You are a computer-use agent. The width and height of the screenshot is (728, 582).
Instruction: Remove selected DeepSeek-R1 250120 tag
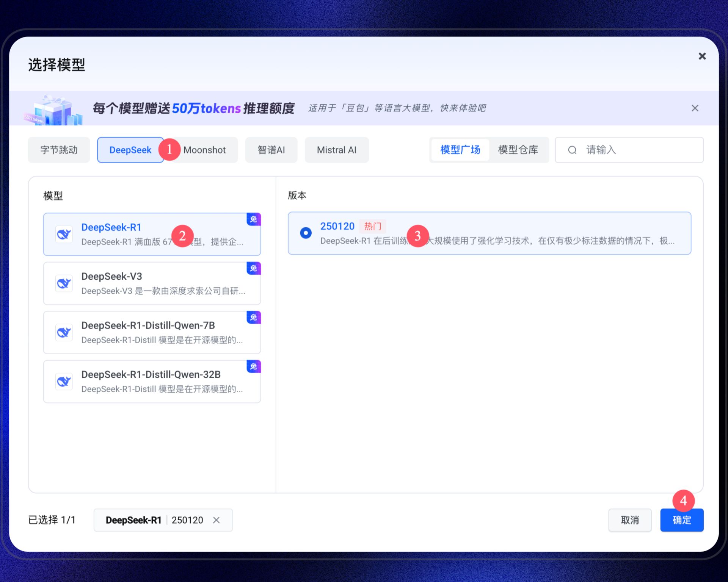click(217, 520)
